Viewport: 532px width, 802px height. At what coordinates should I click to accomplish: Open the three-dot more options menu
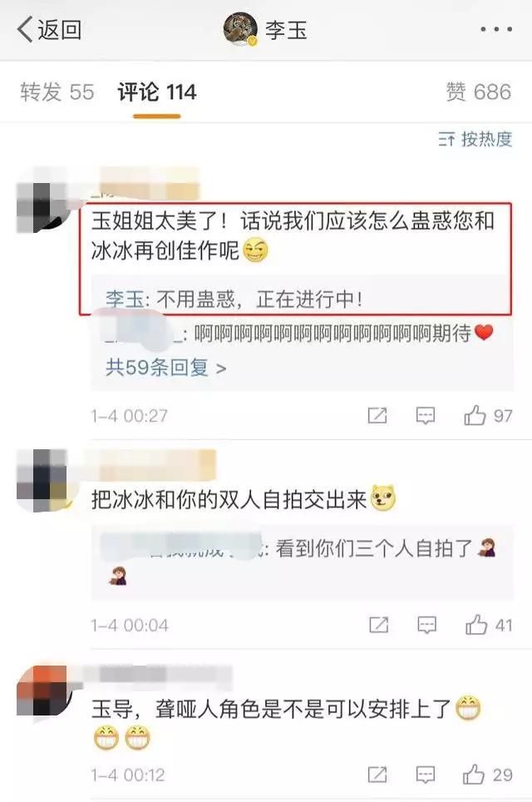(x=495, y=30)
